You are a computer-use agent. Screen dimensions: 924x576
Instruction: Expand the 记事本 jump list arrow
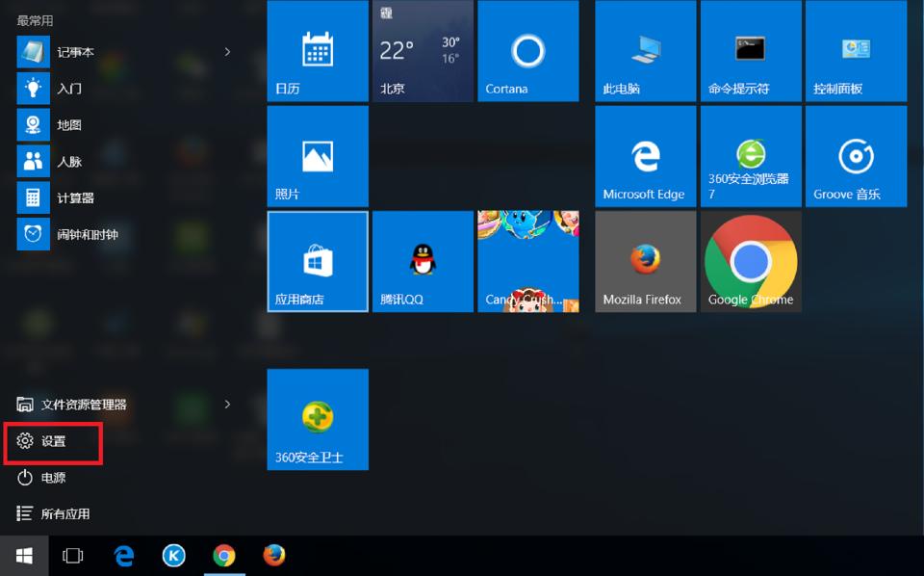point(228,52)
